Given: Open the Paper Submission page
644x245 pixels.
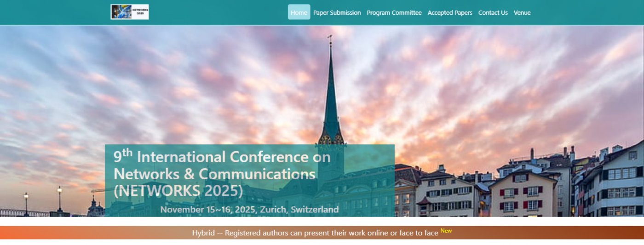Looking at the screenshot, I should (x=337, y=12).
